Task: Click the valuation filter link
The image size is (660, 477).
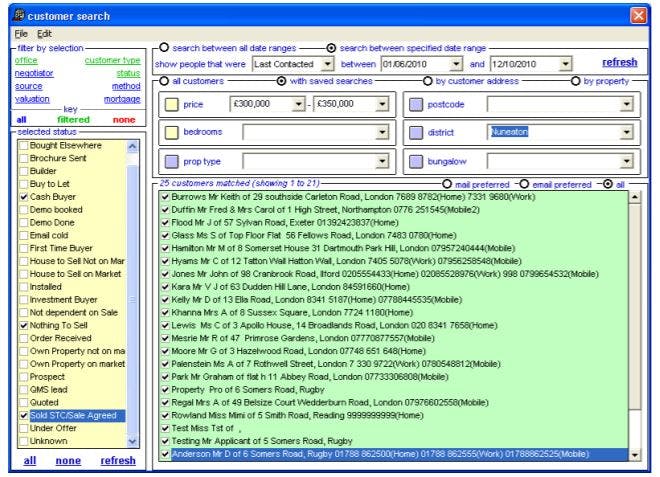Action: 32,99
